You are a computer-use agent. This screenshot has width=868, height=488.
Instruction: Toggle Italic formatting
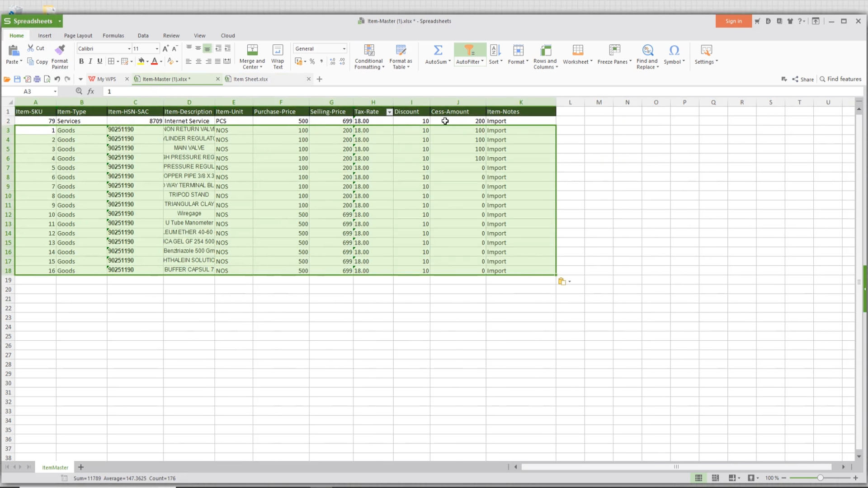pyautogui.click(x=90, y=61)
